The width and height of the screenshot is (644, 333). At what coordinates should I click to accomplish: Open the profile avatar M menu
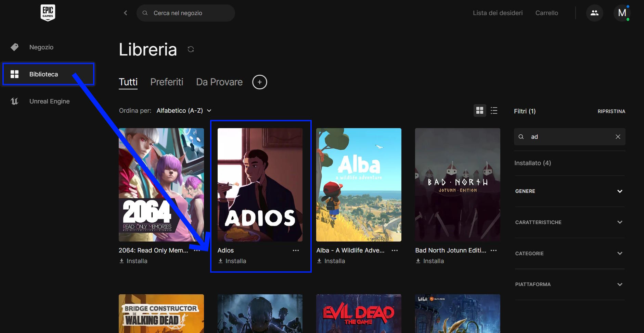coord(622,13)
